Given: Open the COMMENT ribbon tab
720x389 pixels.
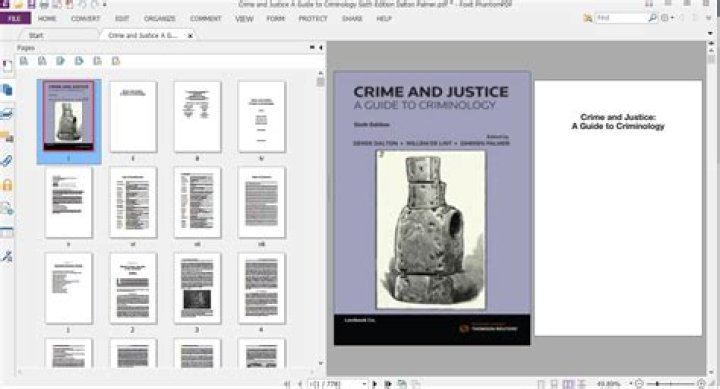Looking at the screenshot, I should [206, 19].
